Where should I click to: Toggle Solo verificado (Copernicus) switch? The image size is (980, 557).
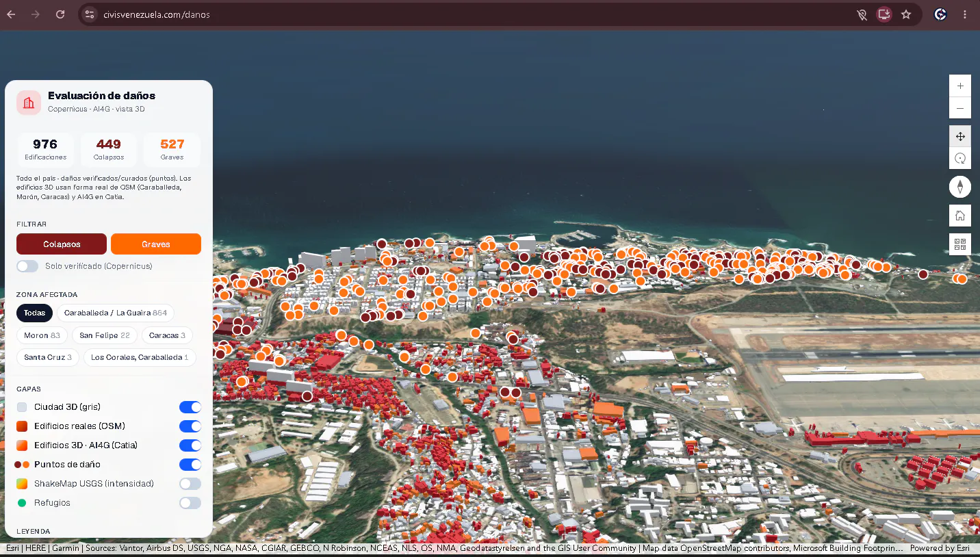point(27,266)
